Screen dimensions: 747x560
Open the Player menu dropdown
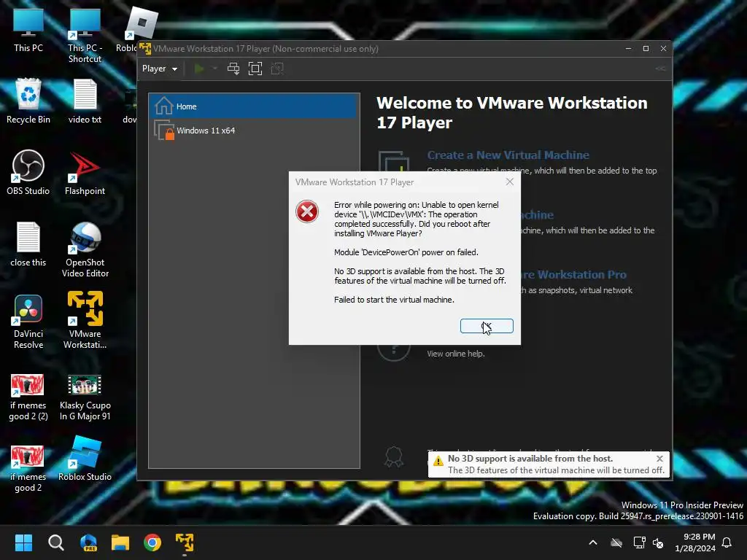(160, 69)
